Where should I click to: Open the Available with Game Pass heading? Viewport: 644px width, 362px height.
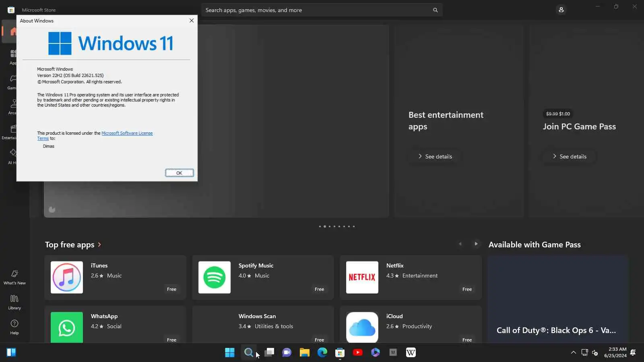[535, 245]
